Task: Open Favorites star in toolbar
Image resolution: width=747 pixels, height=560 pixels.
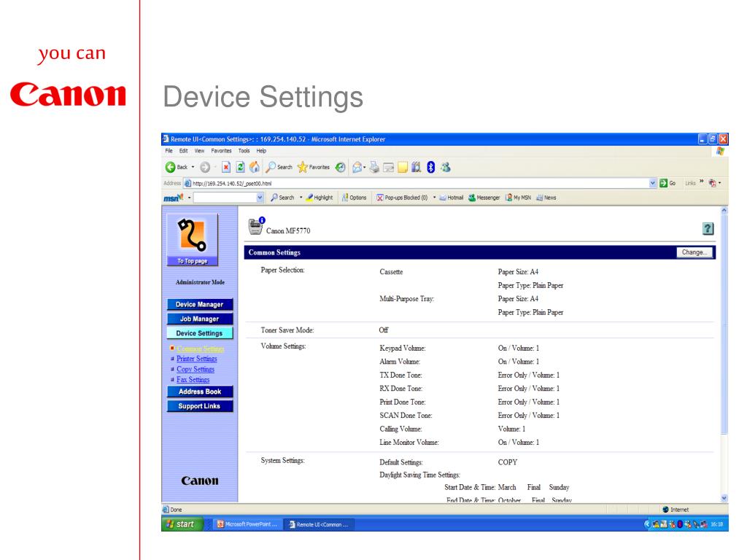Action: click(314, 167)
